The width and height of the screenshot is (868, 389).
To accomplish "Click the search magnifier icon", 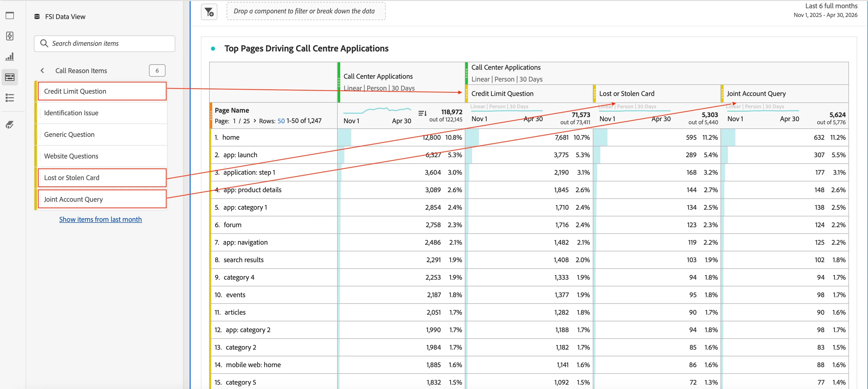I will [x=44, y=43].
